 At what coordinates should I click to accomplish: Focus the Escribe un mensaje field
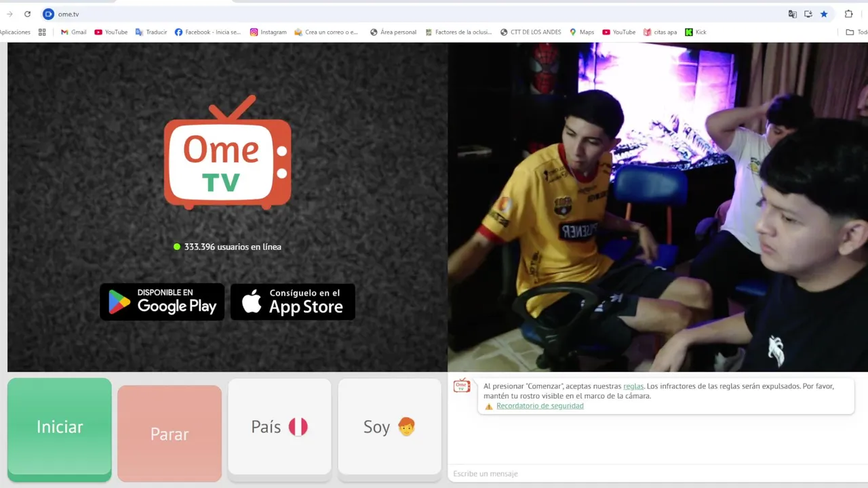pyautogui.click(x=656, y=474)
